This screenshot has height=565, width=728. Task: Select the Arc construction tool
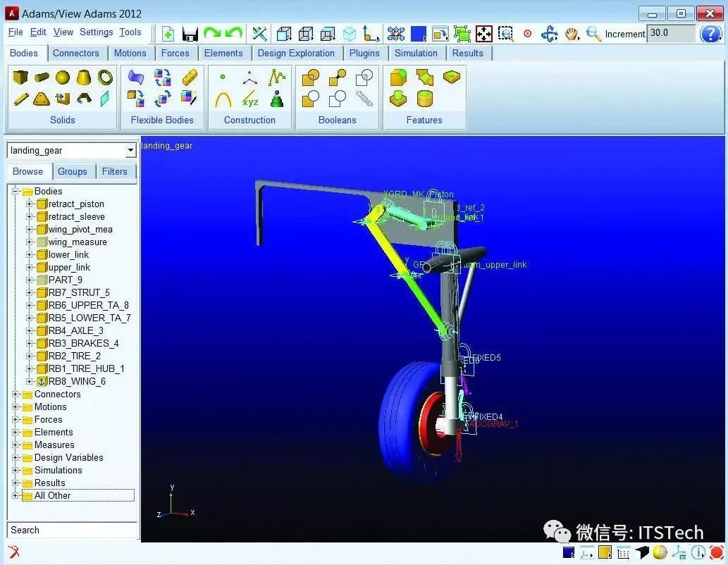(x=223, y=99)
